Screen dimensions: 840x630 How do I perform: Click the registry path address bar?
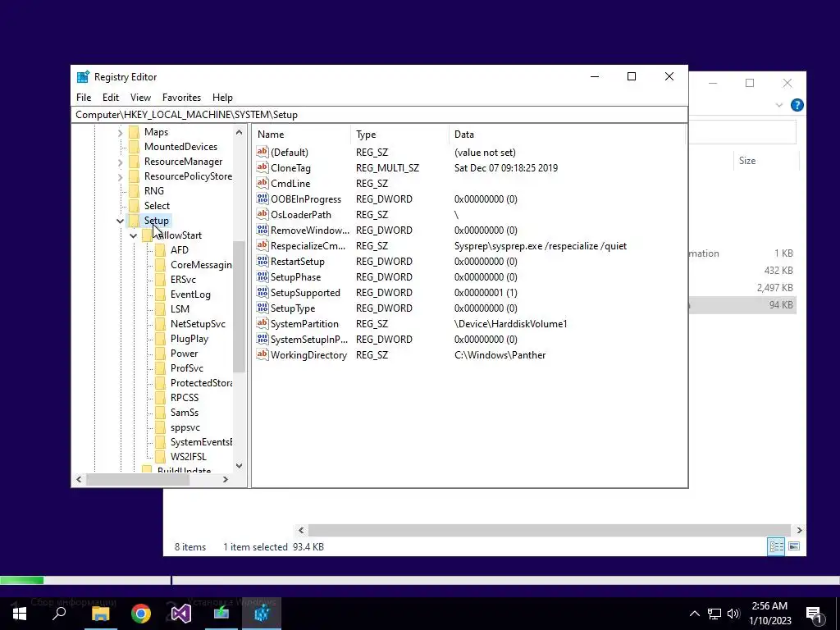coord(379,115)
